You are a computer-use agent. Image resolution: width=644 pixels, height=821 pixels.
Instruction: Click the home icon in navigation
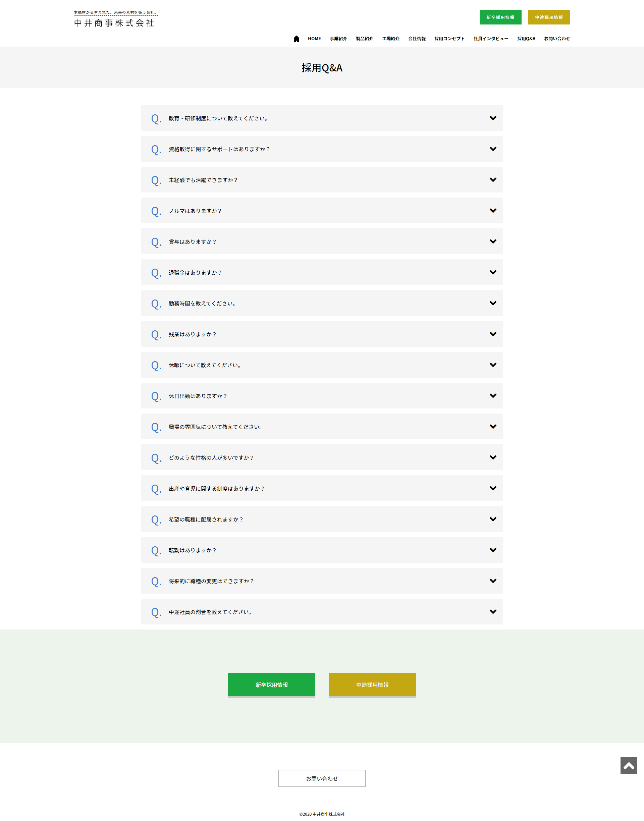297,39
